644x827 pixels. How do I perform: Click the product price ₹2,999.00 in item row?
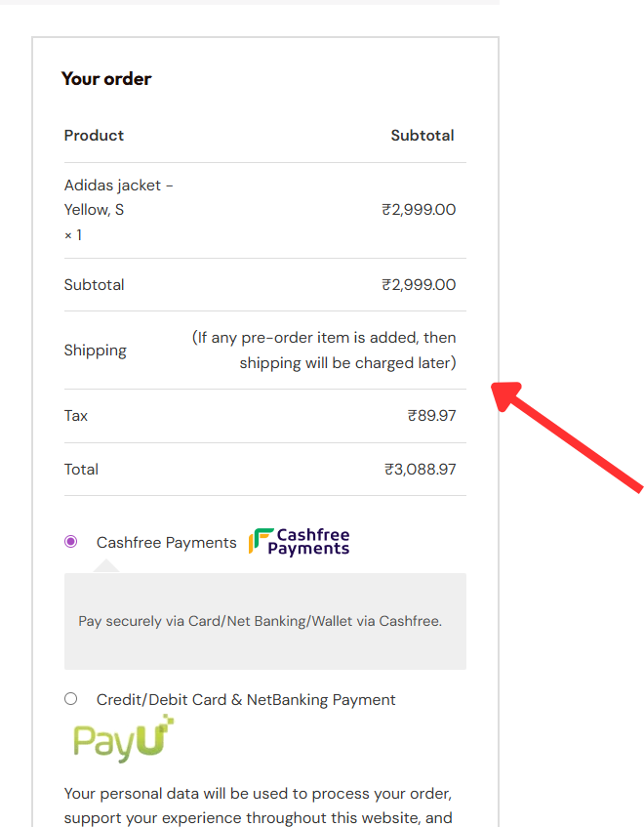[x=419, y=210]
